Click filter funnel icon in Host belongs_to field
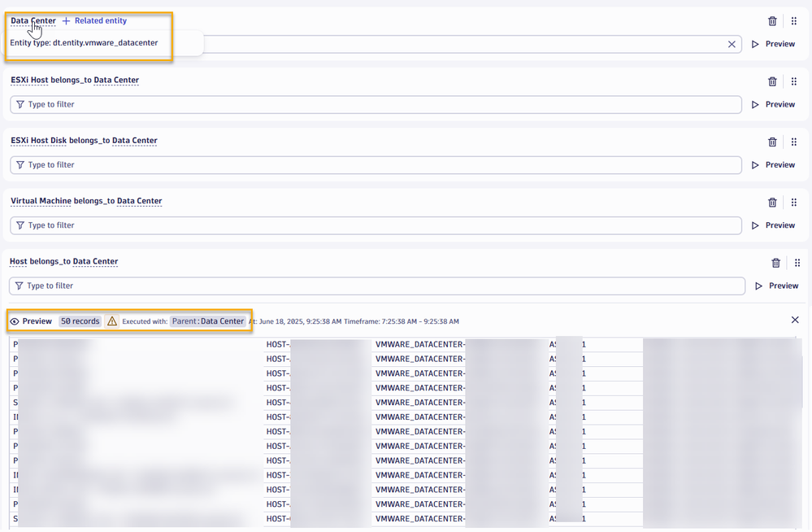The image size is (812, 532). [20, 286]
